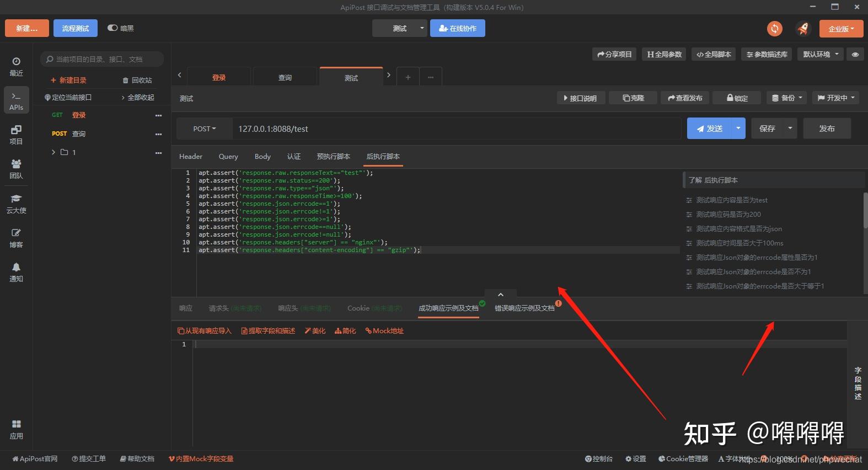Switch to 错误响应示例及文档 tab
This screenshot has height=470, width=868.
(524, 308)
